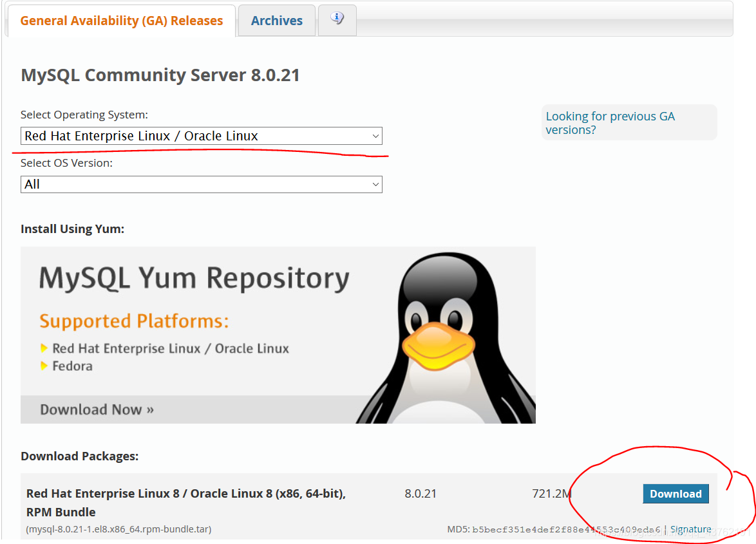Screen dimensions: 756x544
Task: Click the blue Download button for the RPM Bundle
Action: 676,494
